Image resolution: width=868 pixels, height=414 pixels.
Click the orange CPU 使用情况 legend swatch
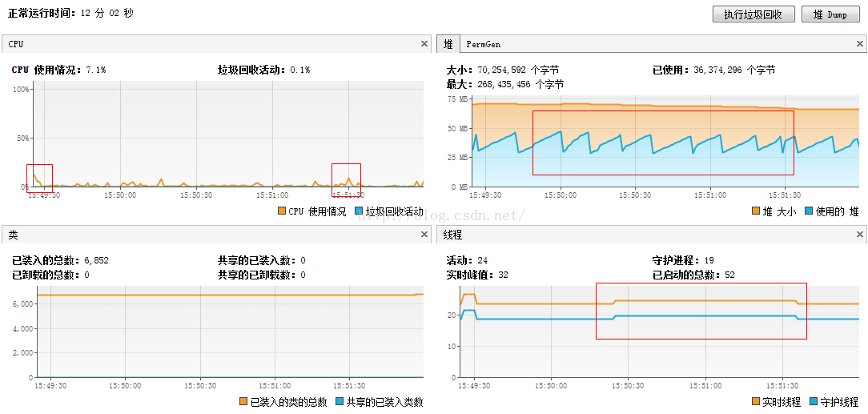(281, 211)
